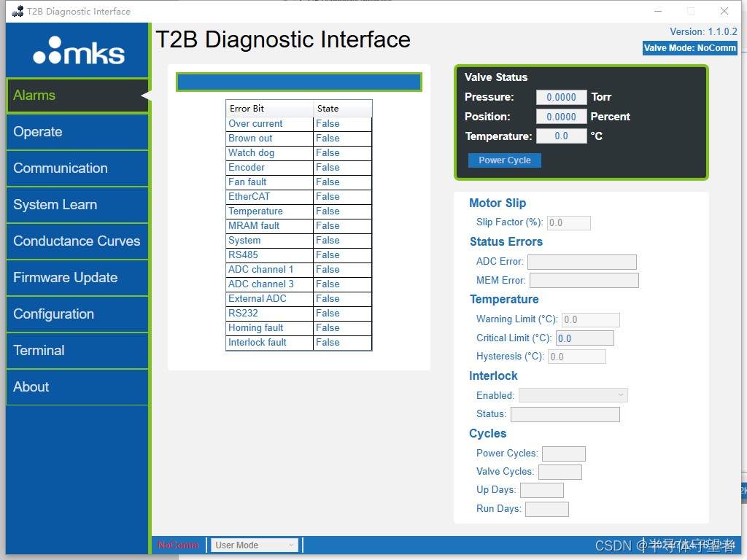The image size is (747, 560).
Task: Select the MRAM fault row
Action: (298, 226)
